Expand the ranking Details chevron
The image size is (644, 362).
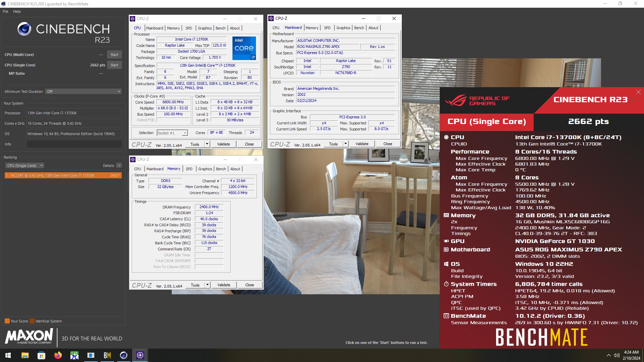click(x=119, y=166)
